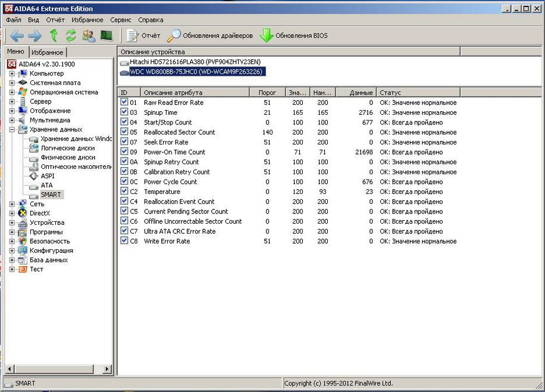This screenshot has width=545, height=392.
Task: Uncheck the 01 Raw Read Error Rate checkbox
Action: [x=124, y=102]
